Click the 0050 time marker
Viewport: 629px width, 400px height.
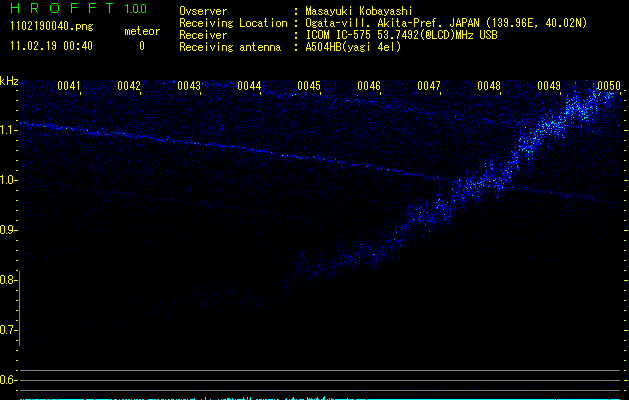click(609, 86)
